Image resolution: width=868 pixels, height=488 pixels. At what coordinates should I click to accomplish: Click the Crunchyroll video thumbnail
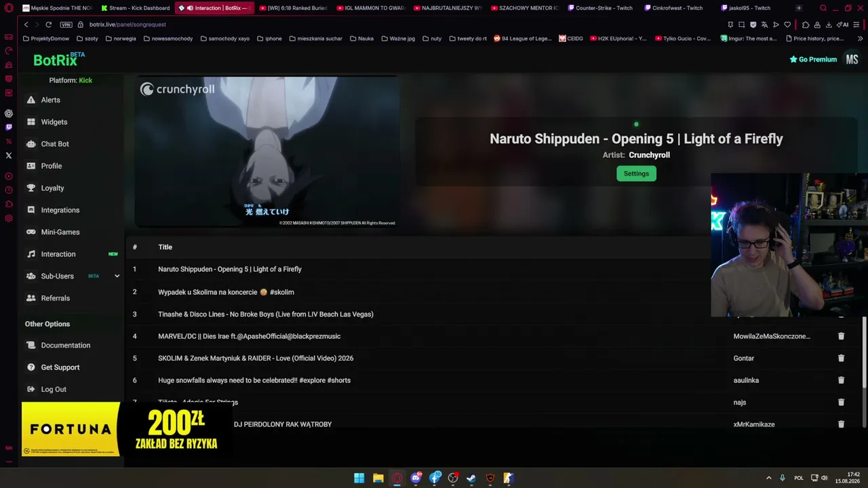(267, 151)
